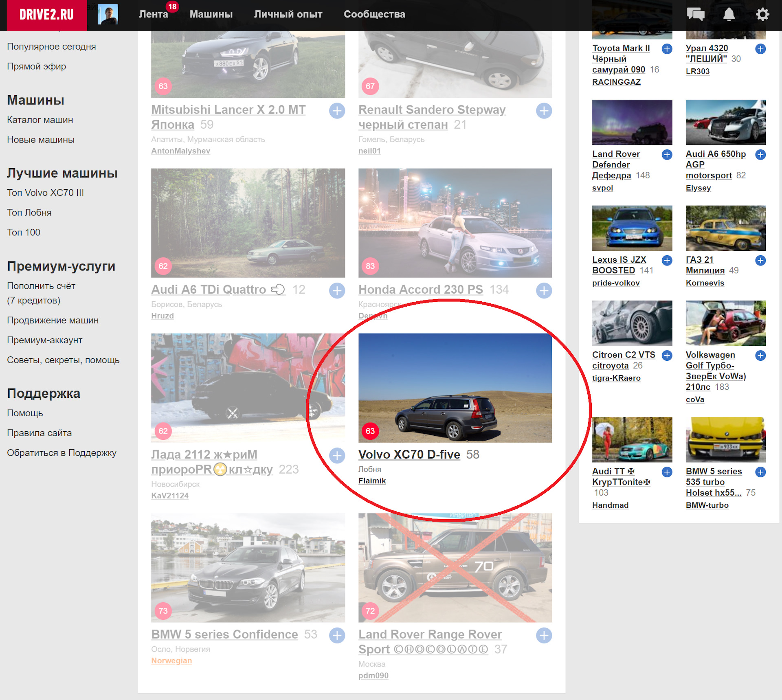Image resolution: width=782 pixels, height=700 pixels.
Task: Open the messages chat icon
Action: coord(696,15)
